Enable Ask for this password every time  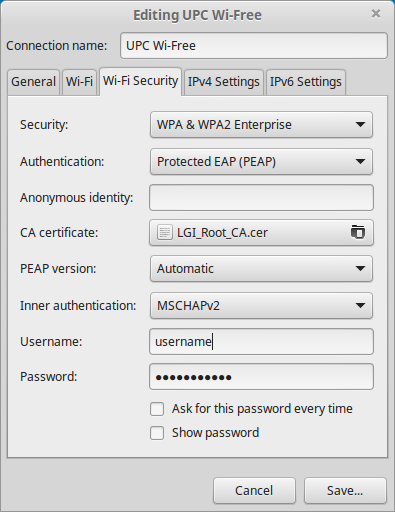[x=157, y=409]
